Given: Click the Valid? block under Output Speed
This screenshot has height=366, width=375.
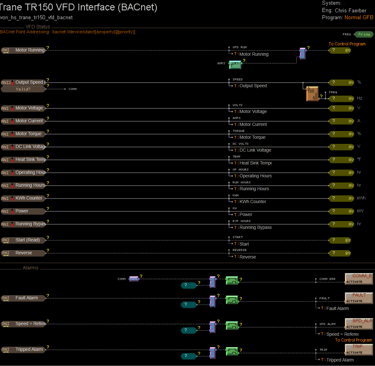Looking at the screenshot, I should point(23,89).
